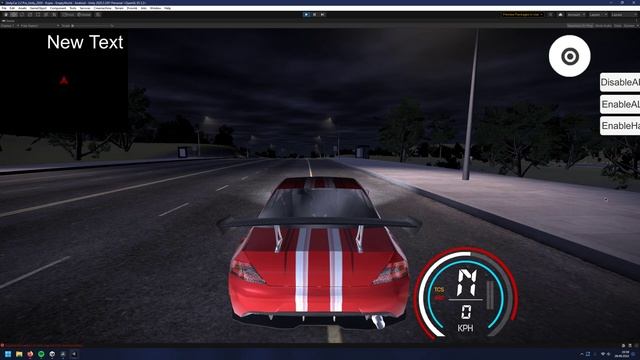Select the Transform tool in Unity toolbar

tap(46, 15)
